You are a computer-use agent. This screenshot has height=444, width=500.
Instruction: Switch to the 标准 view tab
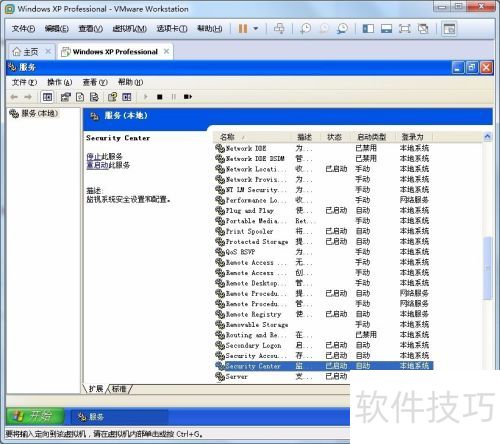119,389
